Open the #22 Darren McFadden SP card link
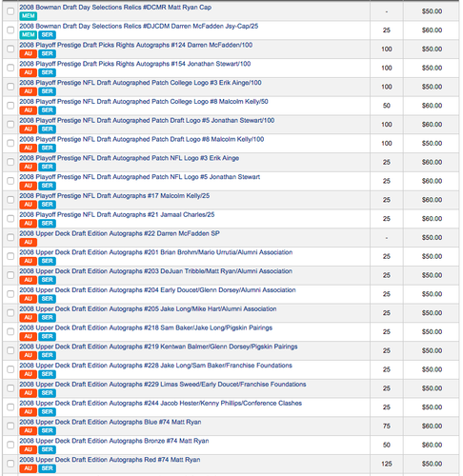463x476 pixels. pyautogui.click(x=119, y=233)
